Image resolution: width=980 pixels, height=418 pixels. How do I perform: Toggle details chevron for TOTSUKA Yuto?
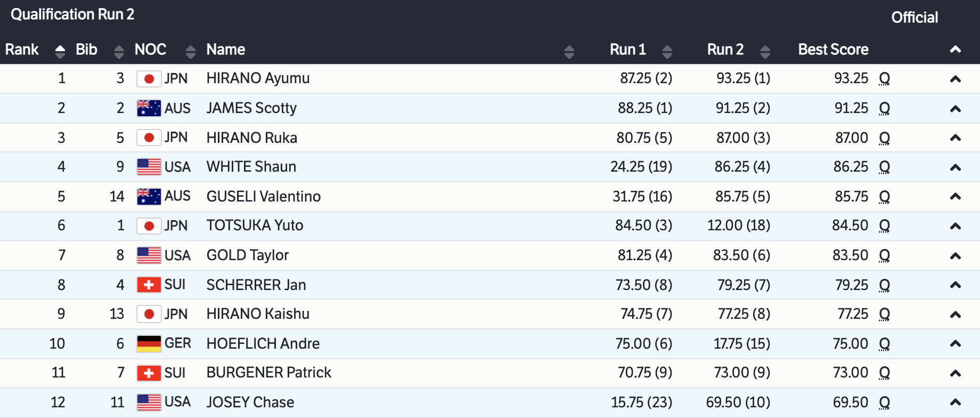(955, 226)
